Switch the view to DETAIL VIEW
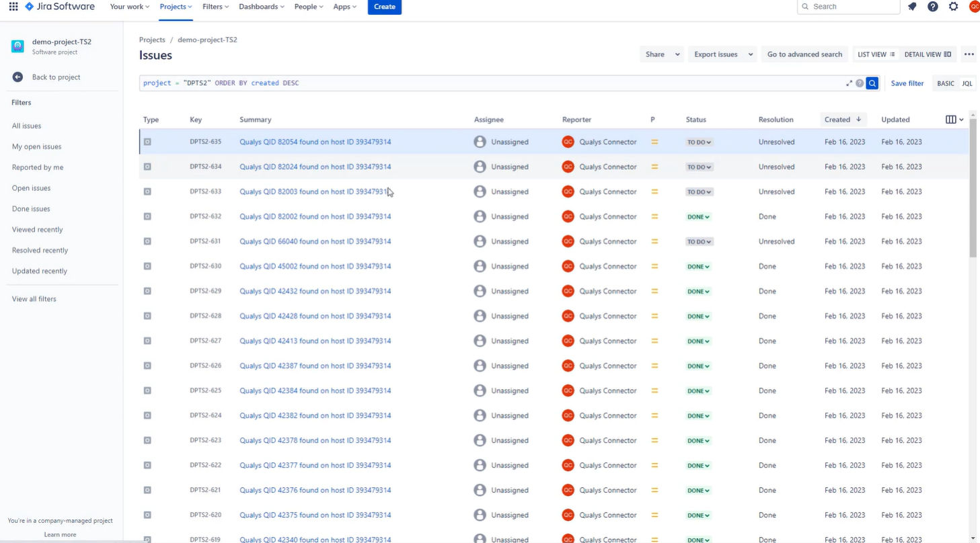The width and height of the screenshot is (980, 543). click(x=928, y=54)
